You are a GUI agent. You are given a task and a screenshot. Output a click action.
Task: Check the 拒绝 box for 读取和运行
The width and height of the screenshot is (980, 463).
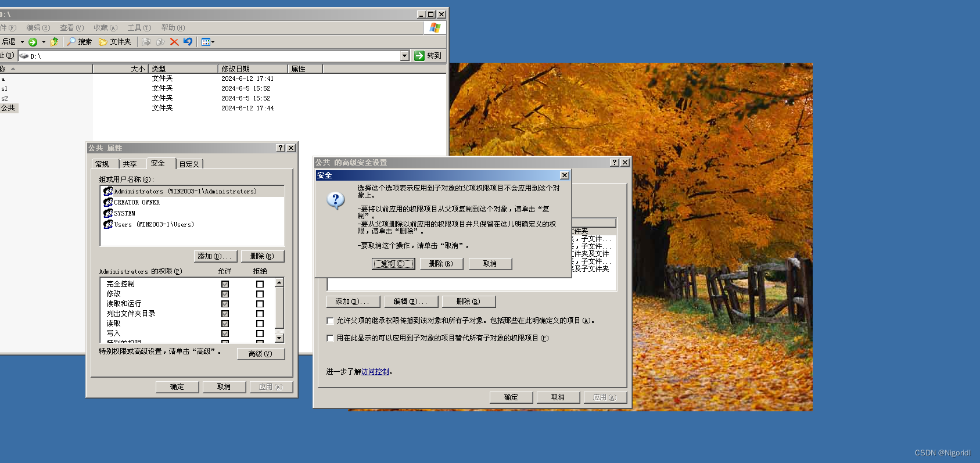coord(260,304)
